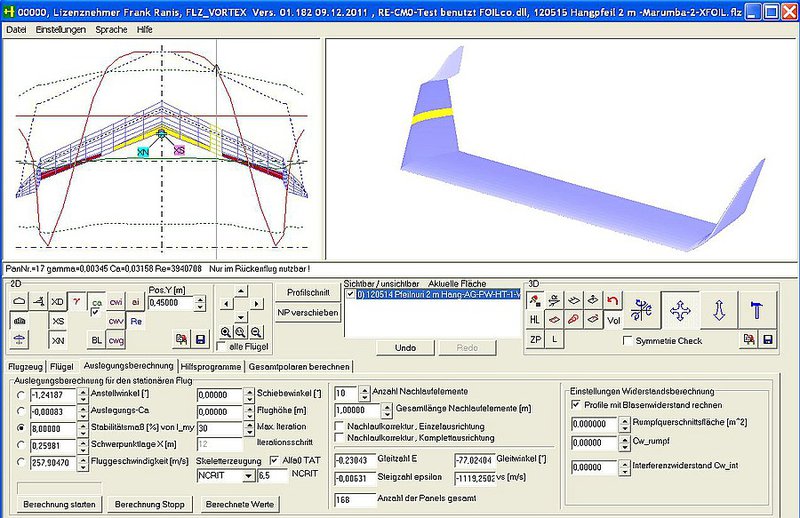Viewport: 800px width, 518px height.
Task: Click the XD button in 2D panel
Action: click(57, 301)
